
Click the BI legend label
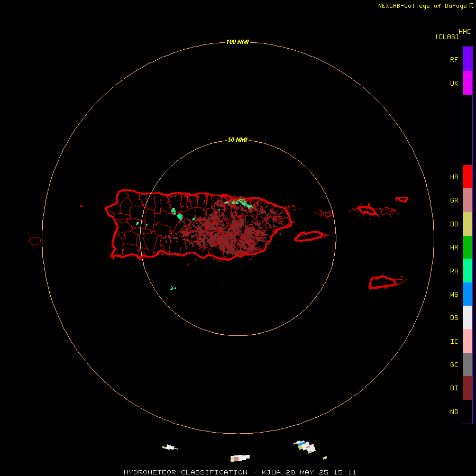pos(454,388)
